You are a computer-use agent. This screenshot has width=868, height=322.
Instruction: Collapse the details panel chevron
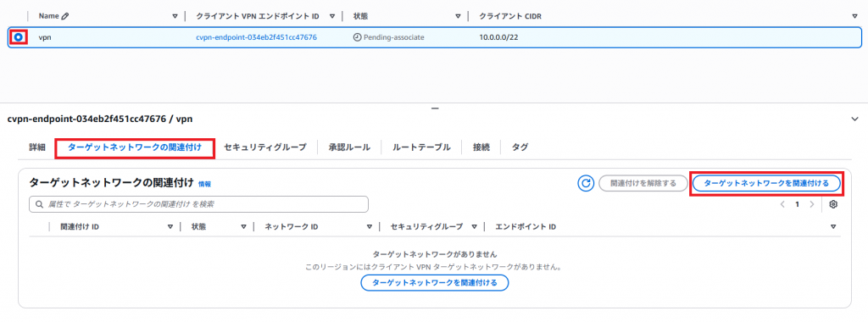point(854,119)
